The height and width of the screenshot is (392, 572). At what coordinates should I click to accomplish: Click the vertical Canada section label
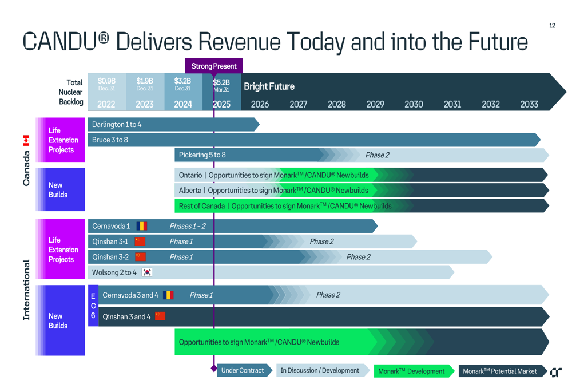(26, 169)
